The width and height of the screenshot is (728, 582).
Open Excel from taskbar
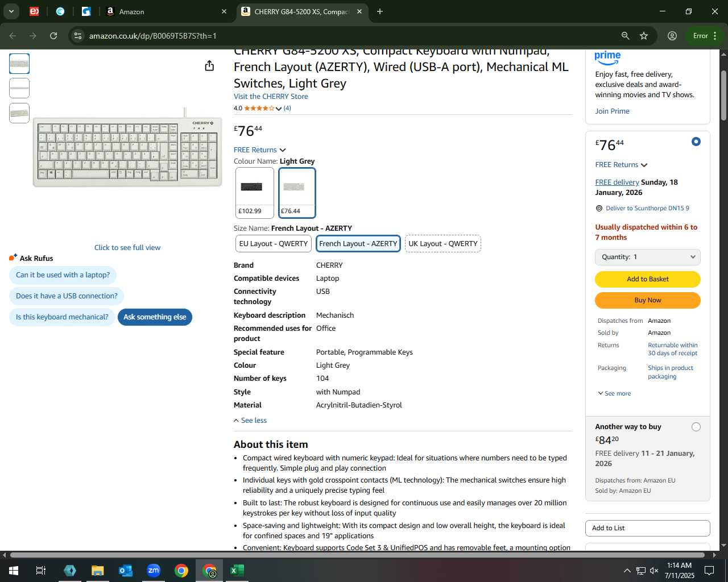237,571
